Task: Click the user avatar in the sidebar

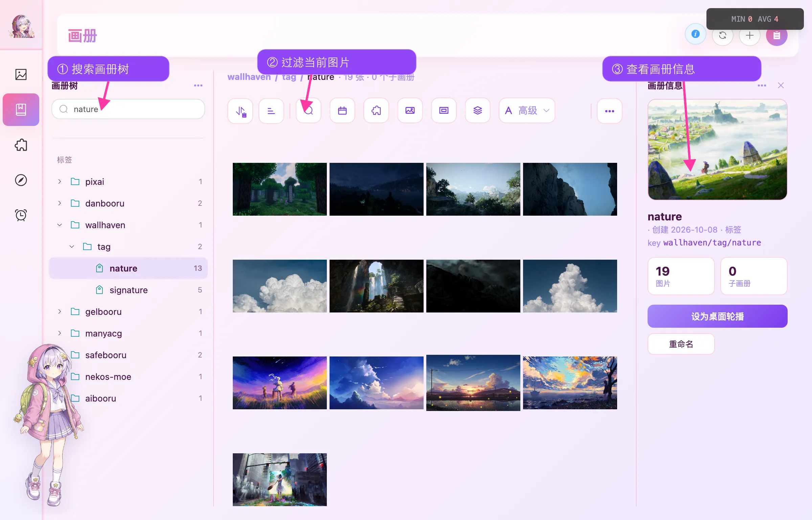Action: coord(21,26)
